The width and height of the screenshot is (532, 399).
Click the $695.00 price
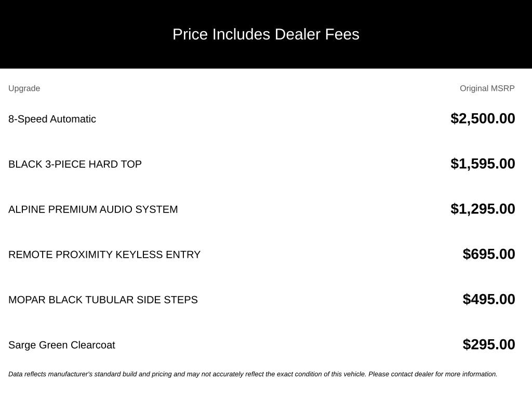pyautogui.click(x=489, y=254)
